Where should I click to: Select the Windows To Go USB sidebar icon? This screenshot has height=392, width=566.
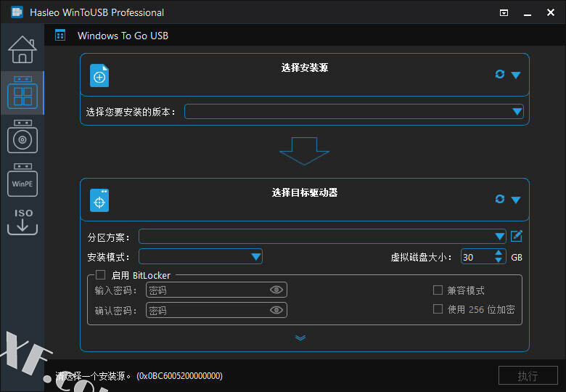pyautogui.click(x=22, y=93)
